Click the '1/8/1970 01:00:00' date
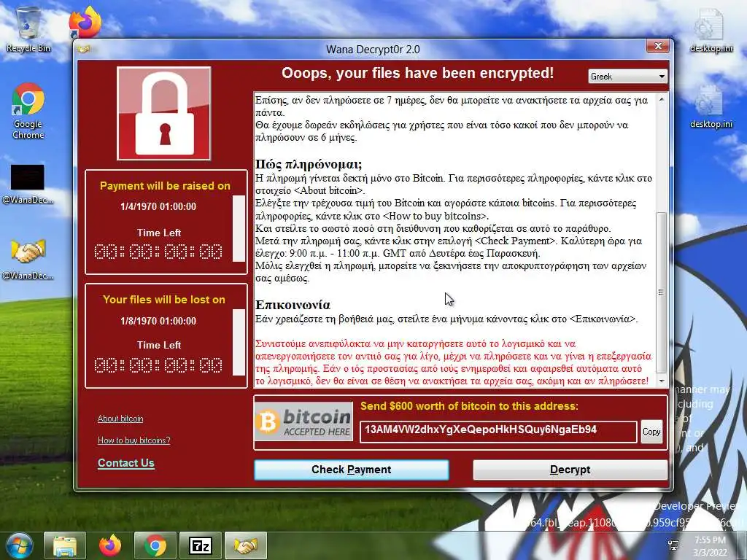The image size is (747, 560). pyautogui.click(x=158, y=321)
